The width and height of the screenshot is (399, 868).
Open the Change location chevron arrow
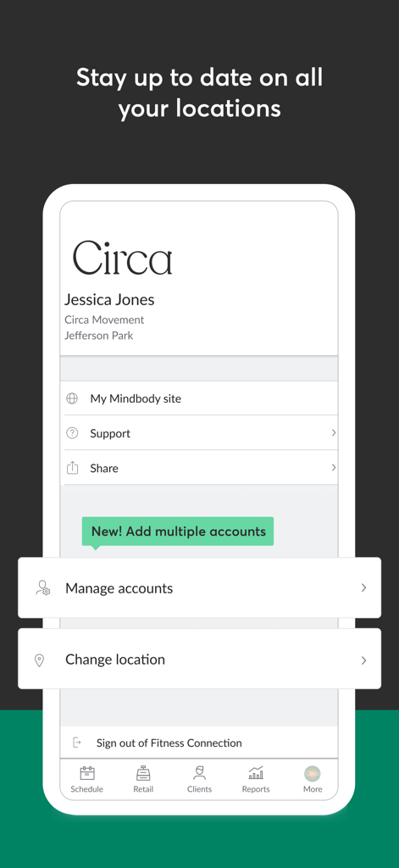pos(363,659)
